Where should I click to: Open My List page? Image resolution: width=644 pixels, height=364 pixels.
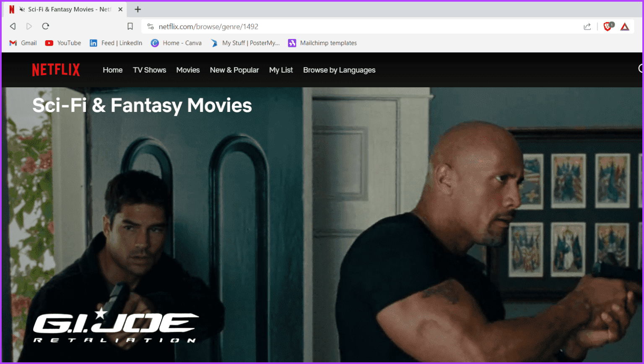click(281, 70)
